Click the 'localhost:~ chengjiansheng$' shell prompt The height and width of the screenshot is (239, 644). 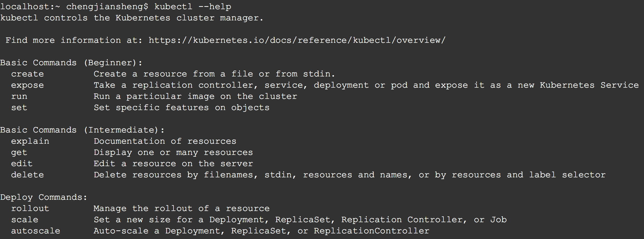[74, 7]
